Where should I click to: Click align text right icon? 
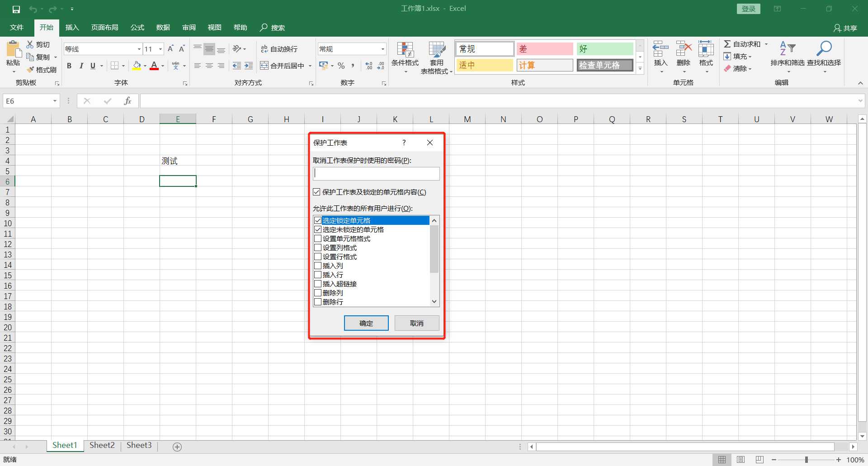pyautogui.click(x=221, y=66)
